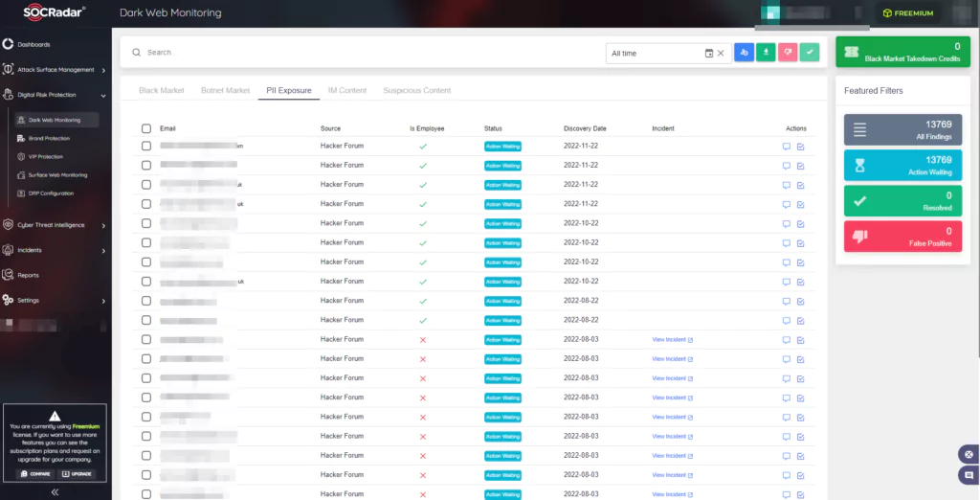Open Reports from the sidebar

(28, 275)
